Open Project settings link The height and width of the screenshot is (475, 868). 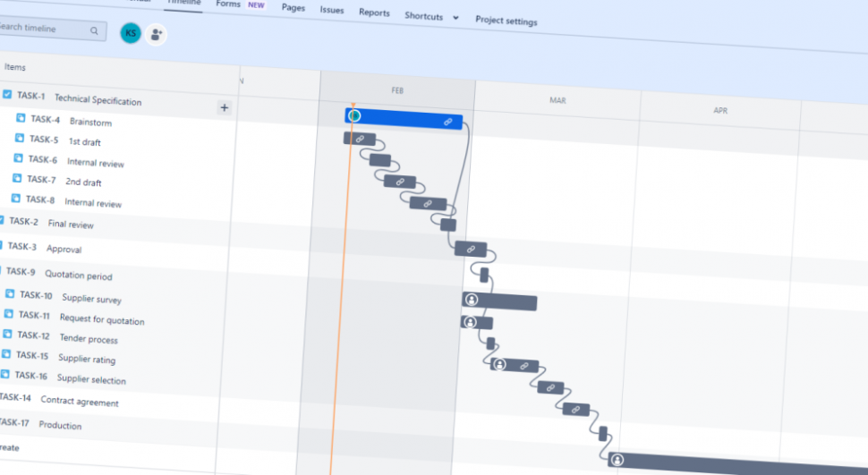point(506,21)
